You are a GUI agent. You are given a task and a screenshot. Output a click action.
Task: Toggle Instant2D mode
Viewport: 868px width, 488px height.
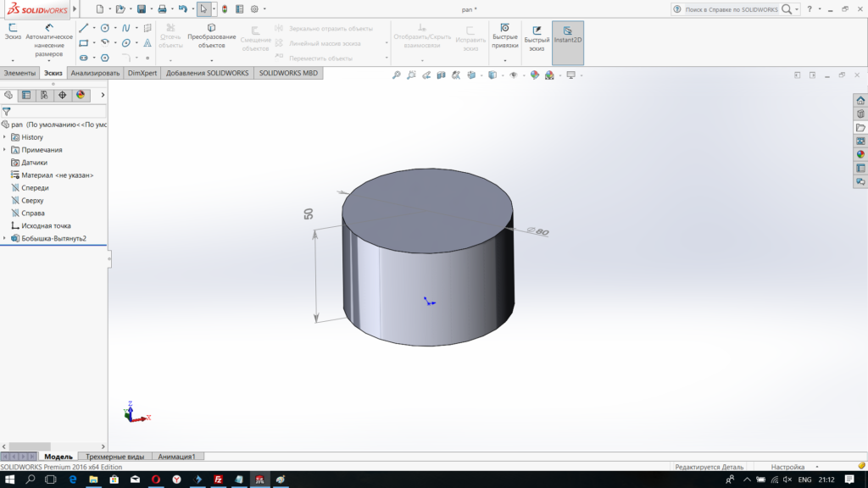click(567, 43)
